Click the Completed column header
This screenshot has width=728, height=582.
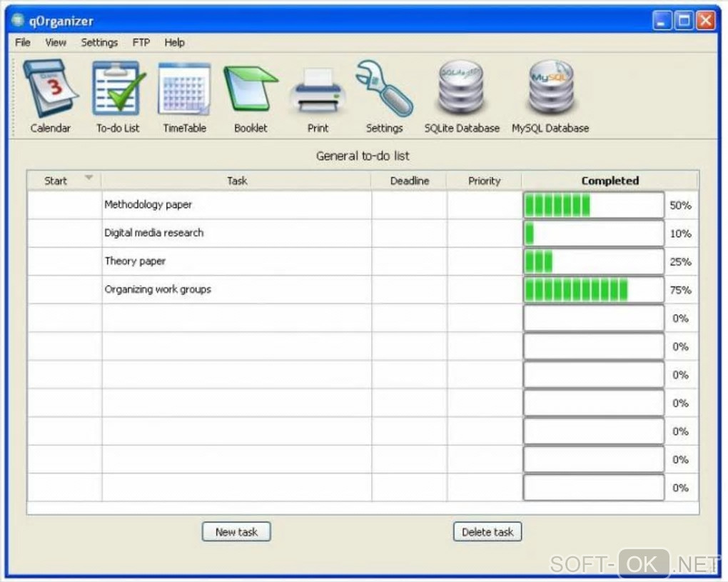coord(610,181)
